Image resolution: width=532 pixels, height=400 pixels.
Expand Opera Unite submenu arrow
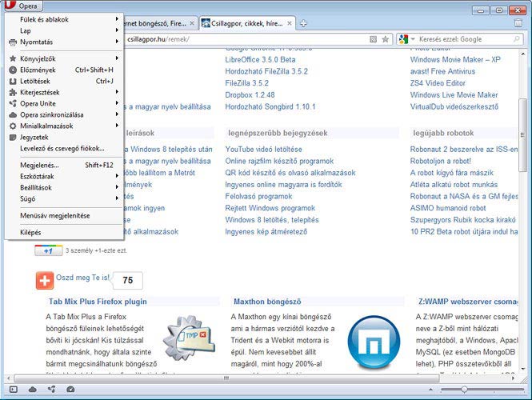(x=117, y=103)
